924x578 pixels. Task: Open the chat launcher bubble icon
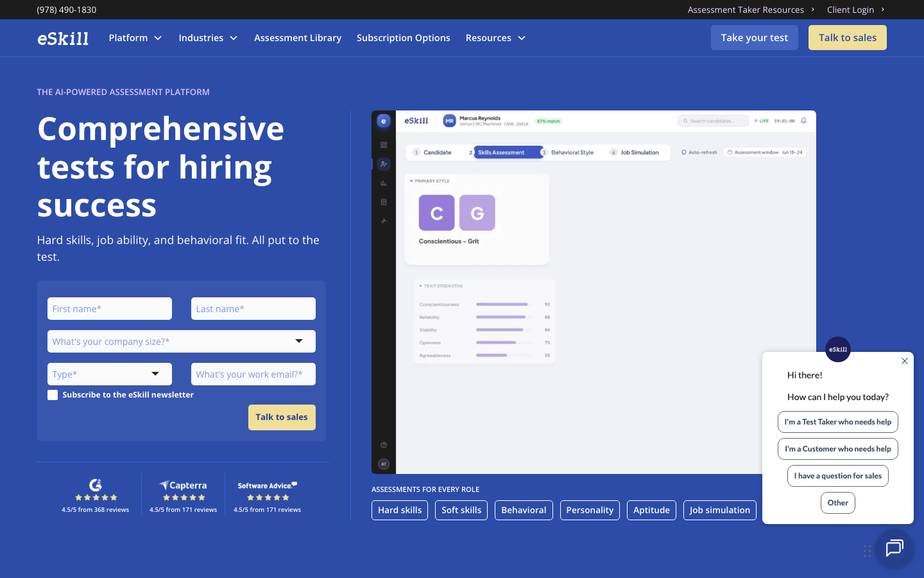pyautogui.click(x=894, y=548)
